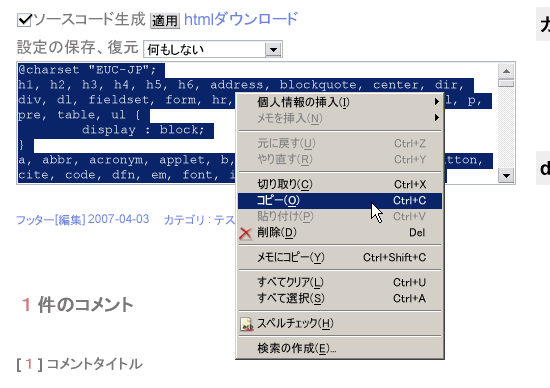Click the 2007-04-03 date link

119,219
